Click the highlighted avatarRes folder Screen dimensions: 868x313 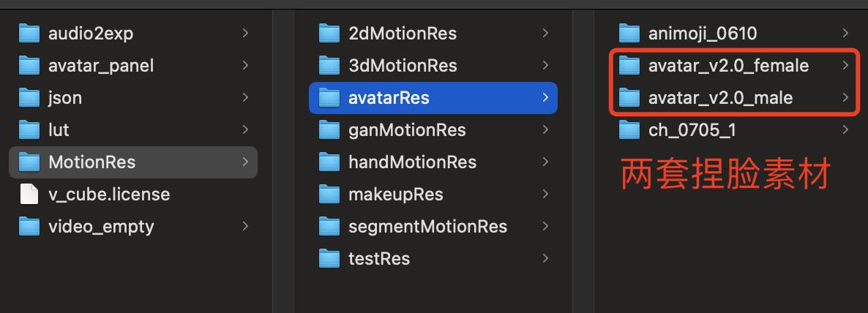(x=433, y=98)
